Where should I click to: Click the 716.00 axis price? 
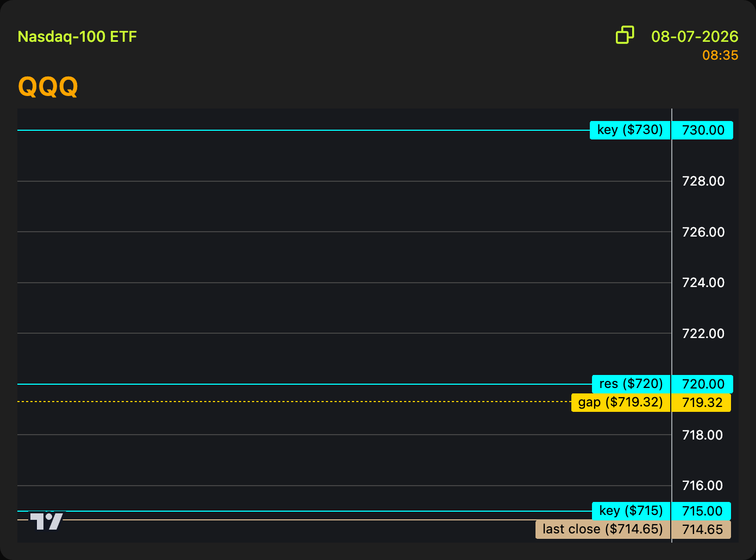(702, 486)
